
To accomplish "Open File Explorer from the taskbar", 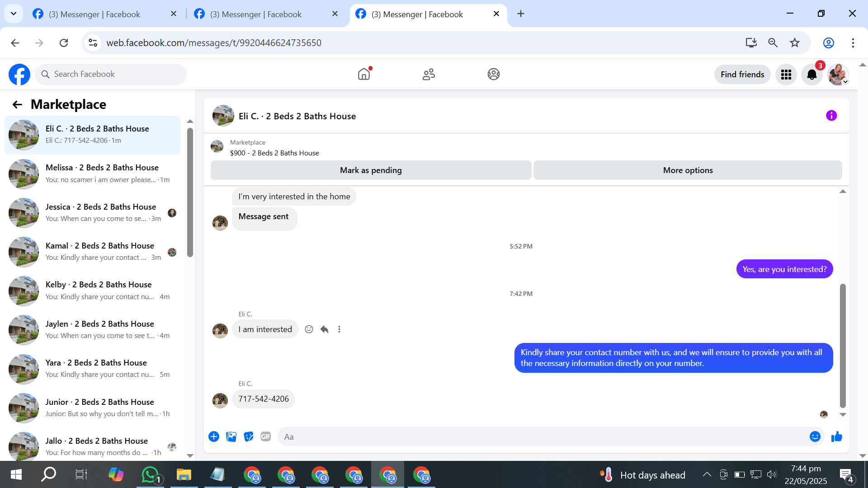I will pos(184,474).
